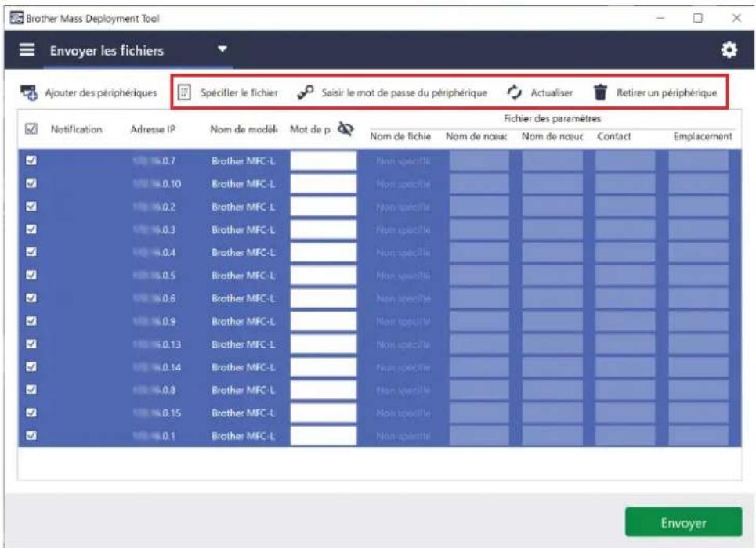This screenshot has height=548, width=756.
Task: Click Non spécifié file name for .0.7
Action: click(403, 161)
